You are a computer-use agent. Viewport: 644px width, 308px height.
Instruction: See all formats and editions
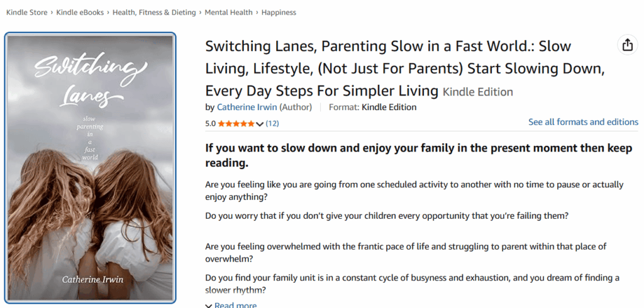tap(583, 122)
